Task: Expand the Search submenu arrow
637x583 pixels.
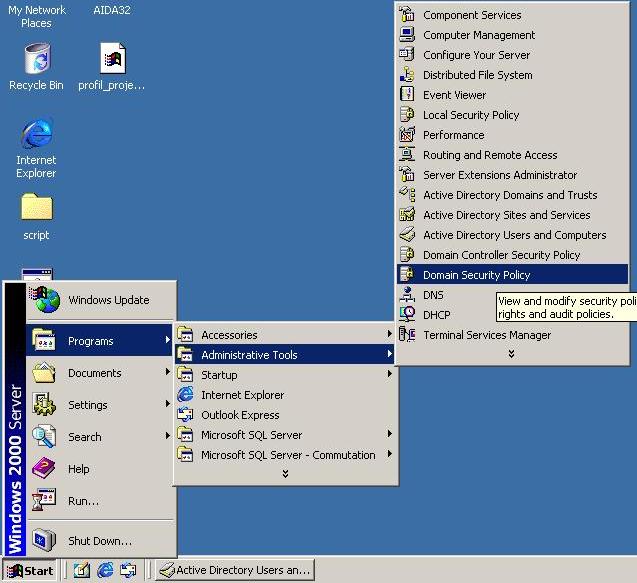Action: 167,436
